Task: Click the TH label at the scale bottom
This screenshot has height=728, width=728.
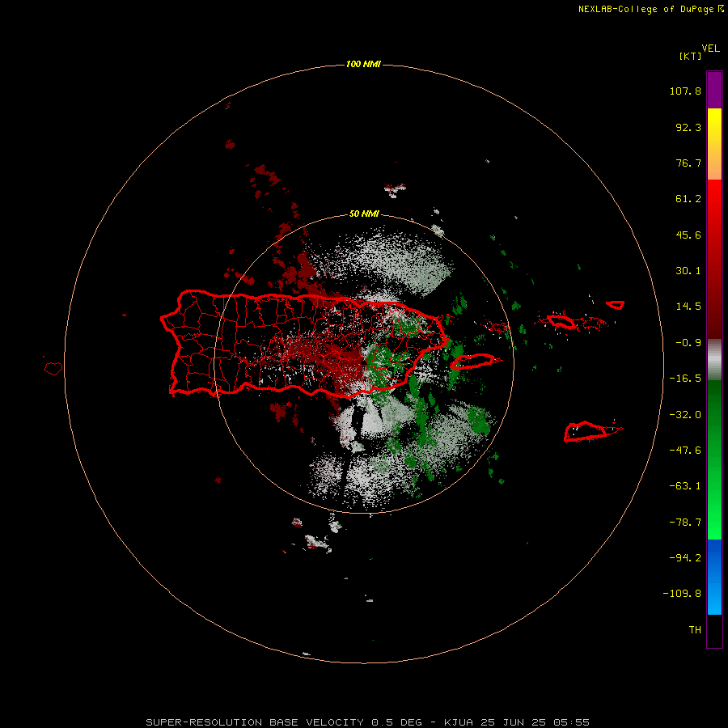Action: tap(695, 630)
